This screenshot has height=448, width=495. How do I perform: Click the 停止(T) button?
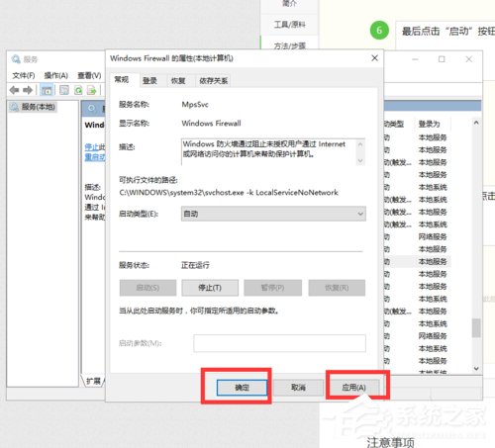(210, 288)
